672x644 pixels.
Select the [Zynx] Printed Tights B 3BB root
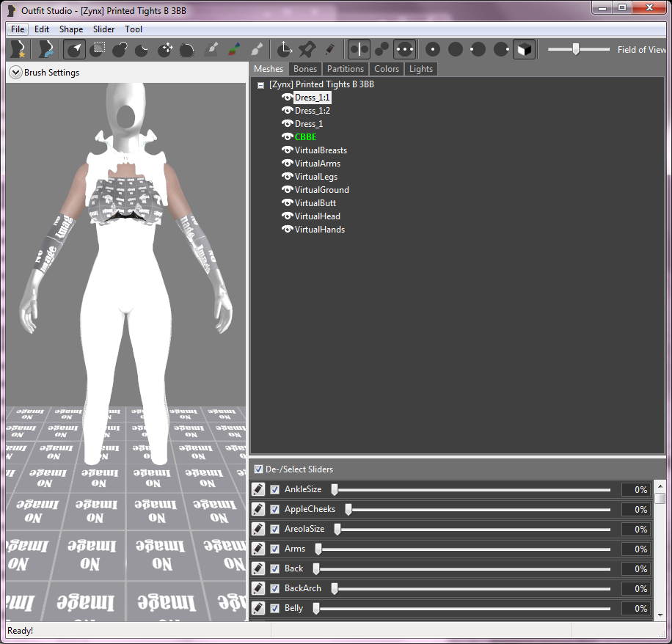click(321, 84)
